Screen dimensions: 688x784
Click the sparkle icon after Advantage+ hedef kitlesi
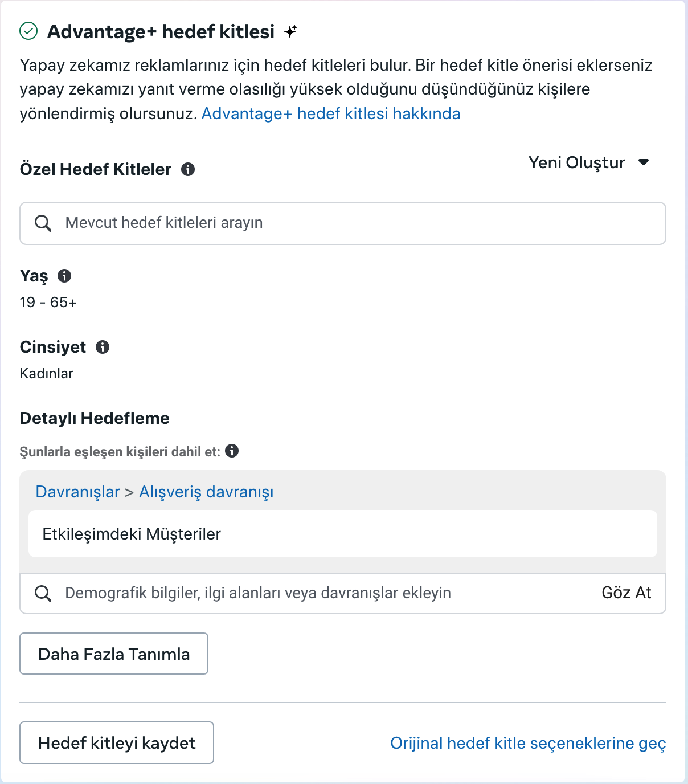(x=290, y=31)
